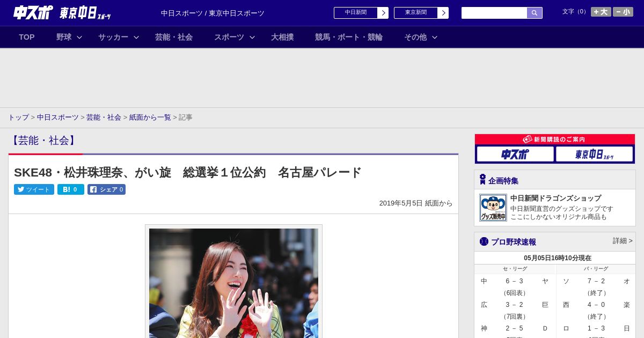Increase text size with the ＋大 button
This screenshot has height=338, width=644.
pyautogui.click(x=601, y=12)
